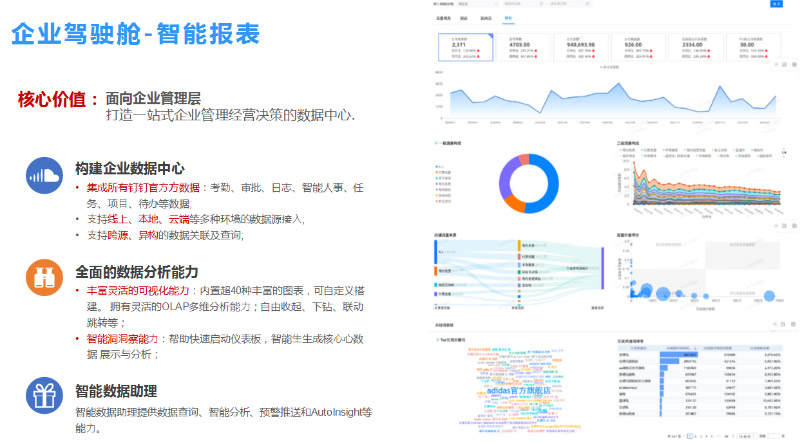Click the large bubble at the scatter chart's right edge
Image resolution: width=800 pixels, height=444 pixels.
click(x=769, y=295)
